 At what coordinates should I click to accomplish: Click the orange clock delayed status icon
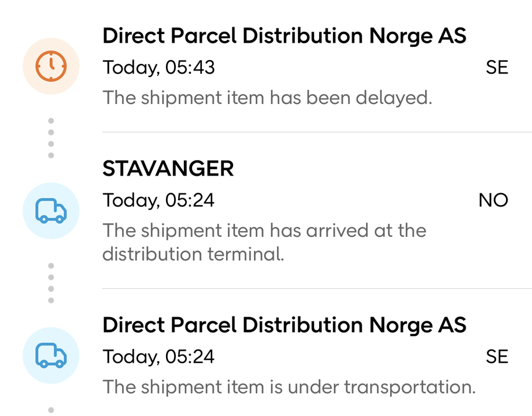pyautogui.click(x=51, y=66)
